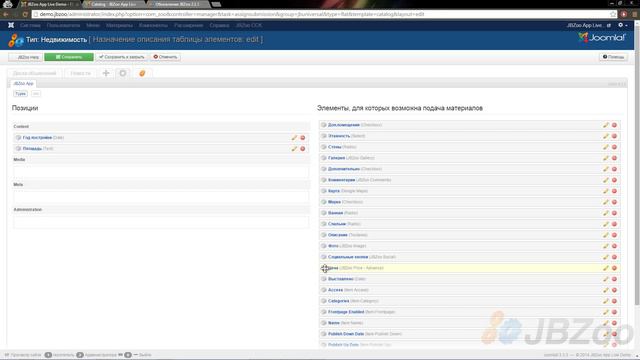Screen dimensions: 640x360
Task: Click the browser reload button
Action: [x=25, y=14]
